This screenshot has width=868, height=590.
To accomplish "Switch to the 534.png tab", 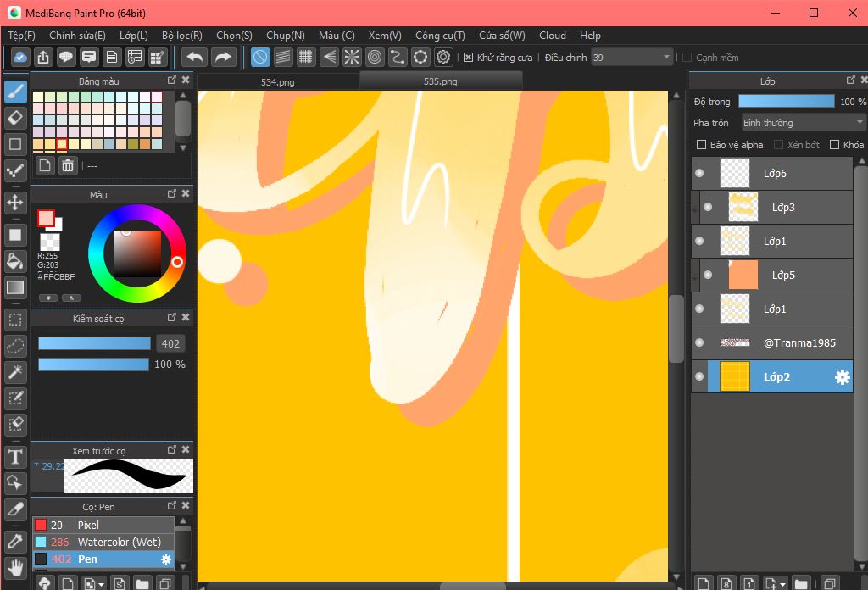I will click(x=278, y=82).
